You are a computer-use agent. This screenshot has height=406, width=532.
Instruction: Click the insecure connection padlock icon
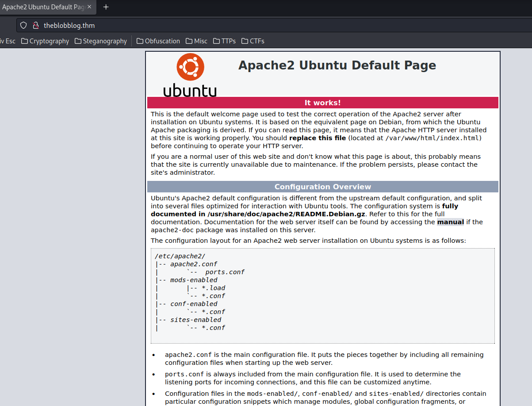[x=36, y=25]
